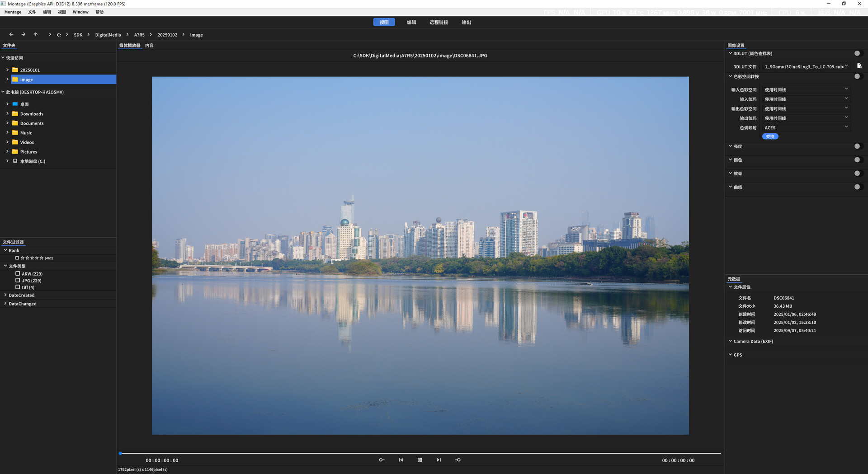Check the ARW (229) file type filter
Viewport: 868px width, 474px height.
(18, 274)
